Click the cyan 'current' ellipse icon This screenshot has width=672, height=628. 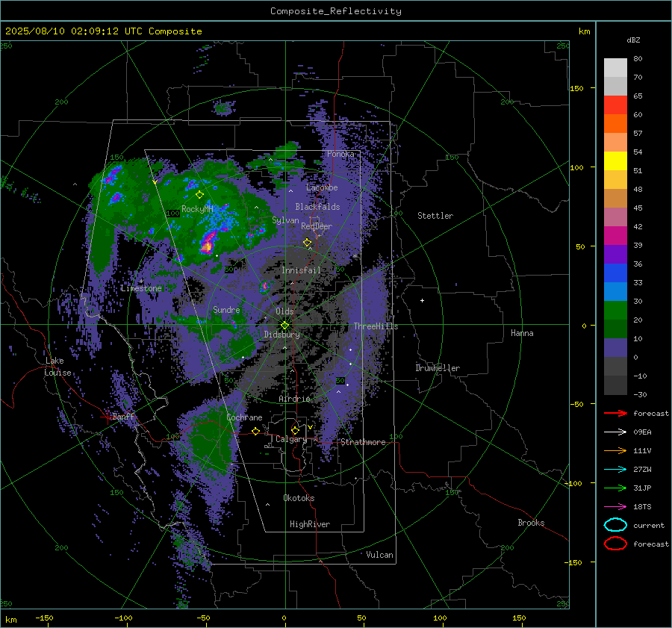point(615,525)
